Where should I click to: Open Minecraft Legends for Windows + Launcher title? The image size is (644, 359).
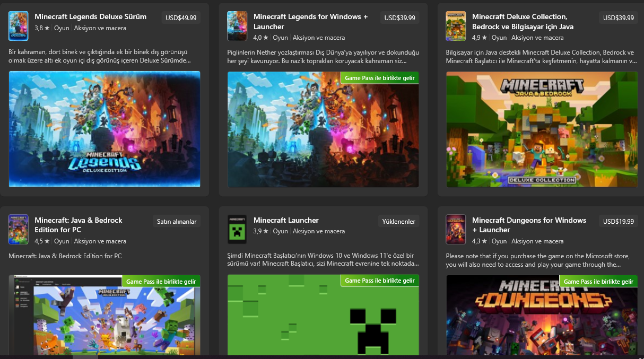310,21
